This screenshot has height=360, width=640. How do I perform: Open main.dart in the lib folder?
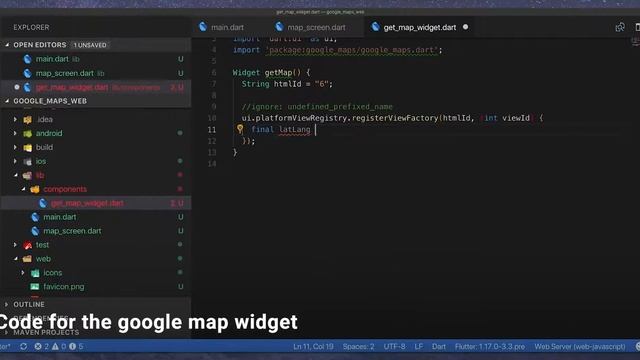96,217
